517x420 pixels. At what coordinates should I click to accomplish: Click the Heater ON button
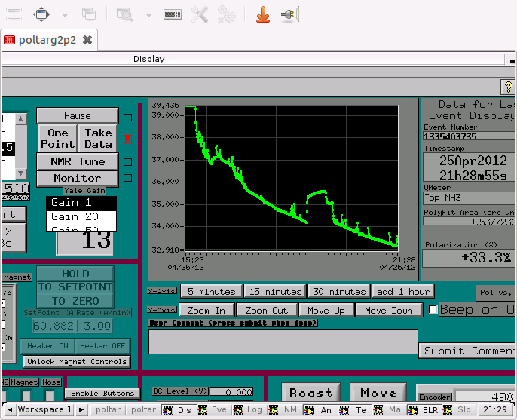click(47, 346)
